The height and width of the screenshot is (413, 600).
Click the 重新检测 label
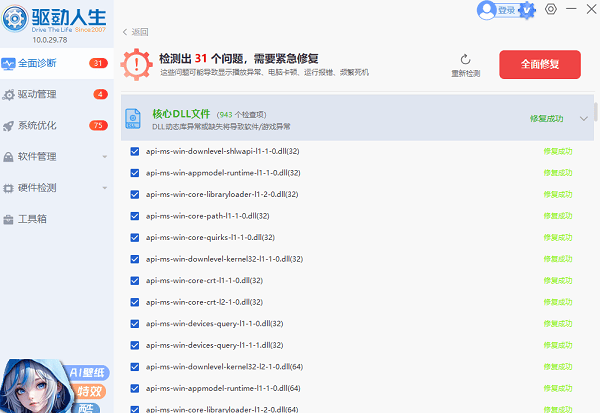coord(465,73)
